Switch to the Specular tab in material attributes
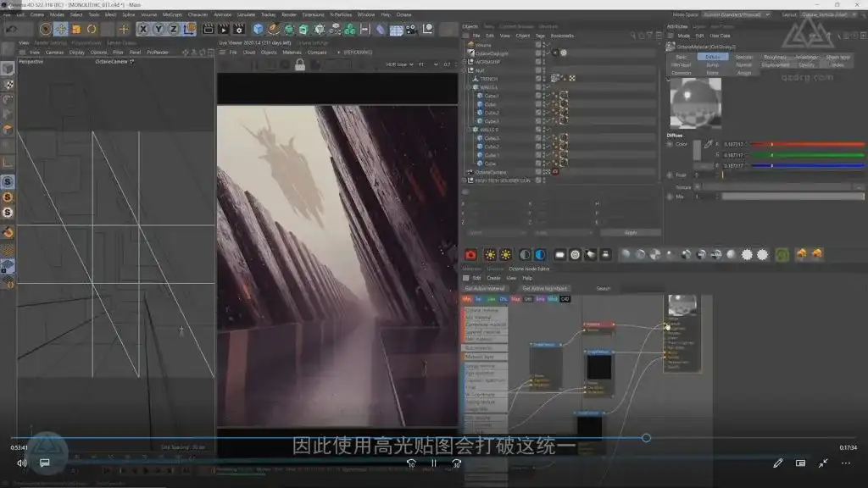Image resolution: width=868 pixels, height=488 pixels. [x=743, y=57]
